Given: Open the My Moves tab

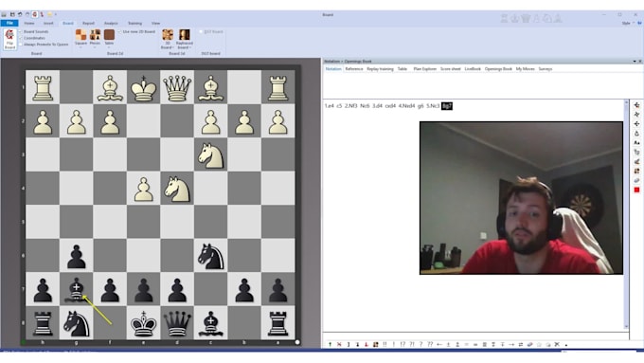Looking at the screenshot, I should pyautogui.click(x=525, y=69).
